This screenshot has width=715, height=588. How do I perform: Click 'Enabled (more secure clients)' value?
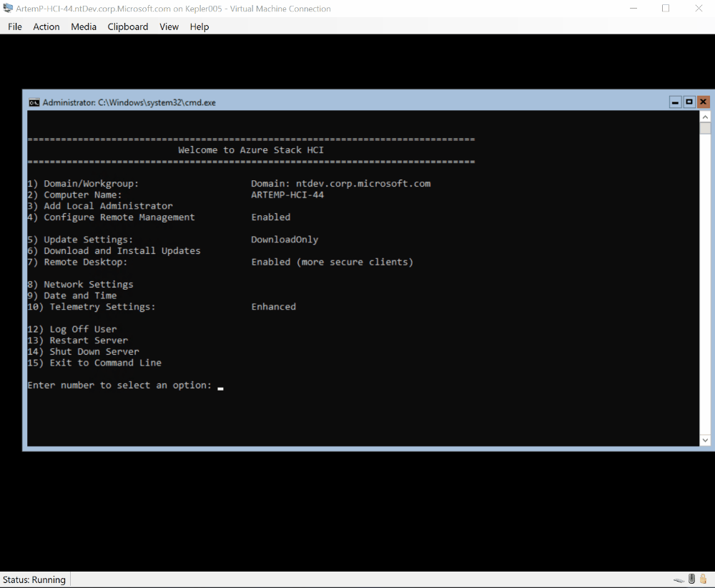[332, 262]
